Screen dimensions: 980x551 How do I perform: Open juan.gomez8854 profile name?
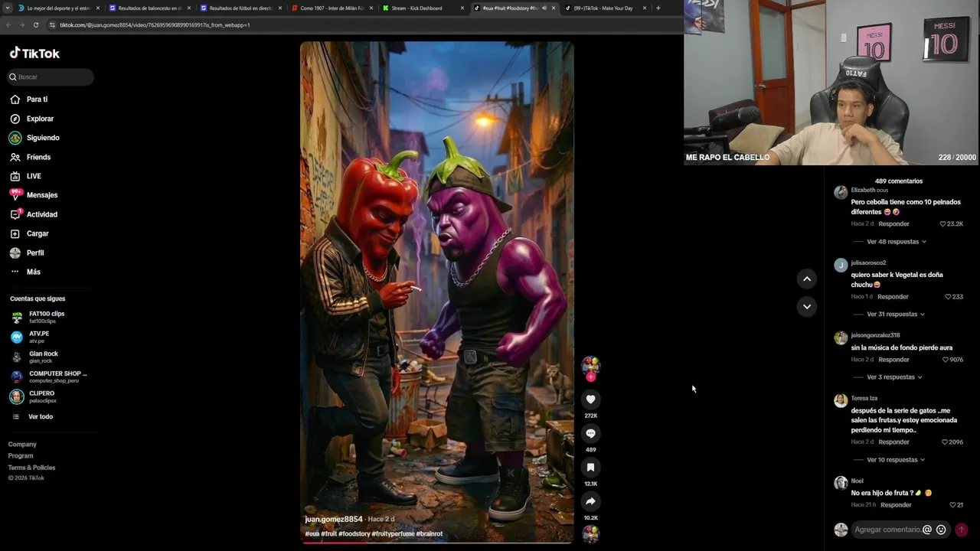click(x=334, y=519)
